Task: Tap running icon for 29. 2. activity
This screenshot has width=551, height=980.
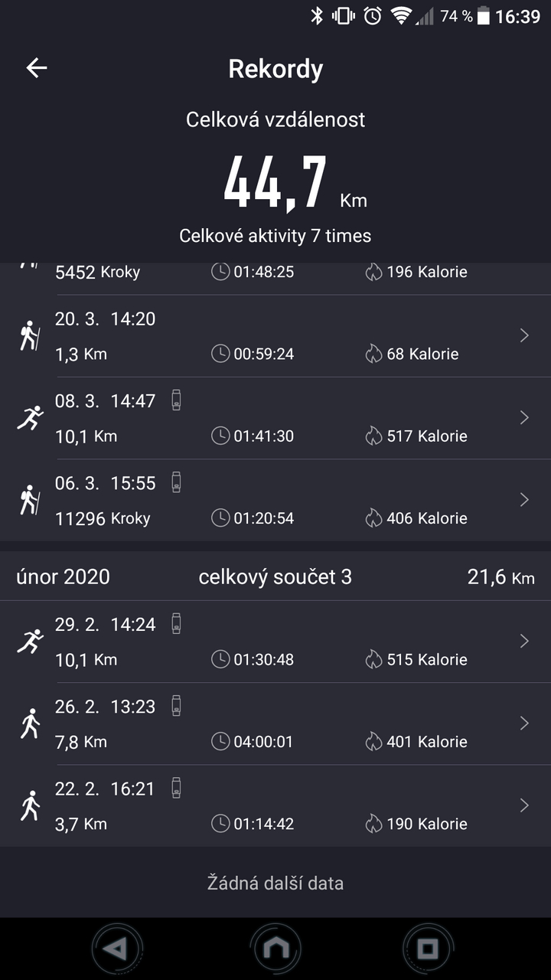Action: (30, 642)
